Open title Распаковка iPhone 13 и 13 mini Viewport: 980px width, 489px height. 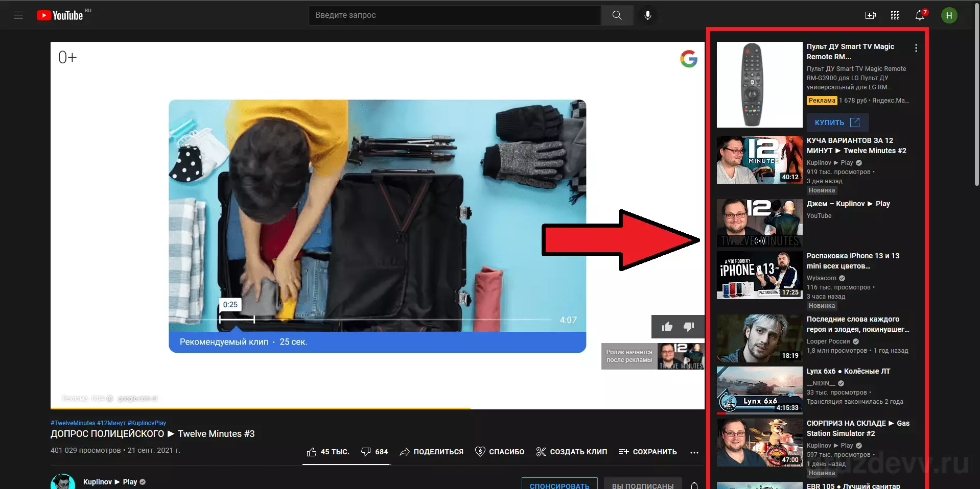[x=853, y=261]
